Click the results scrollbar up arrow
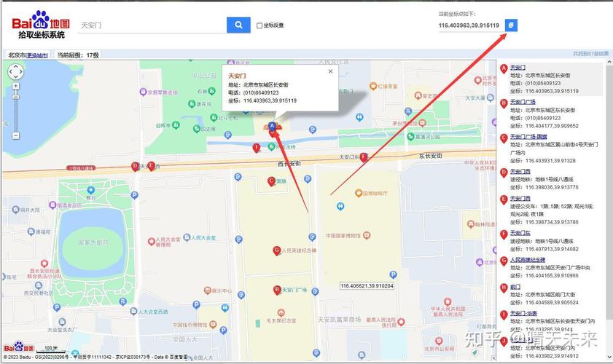The height and width of the screenshot is (364, 613). coord(609,63)
